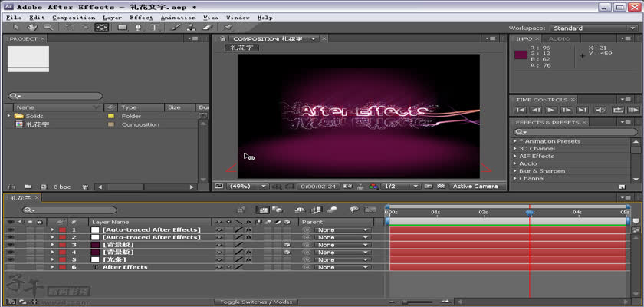The height and width of the screenshot is (307, 644).
Task: Toggle 3D layer switch on layer 4
Action: click(x=287, y=252)
